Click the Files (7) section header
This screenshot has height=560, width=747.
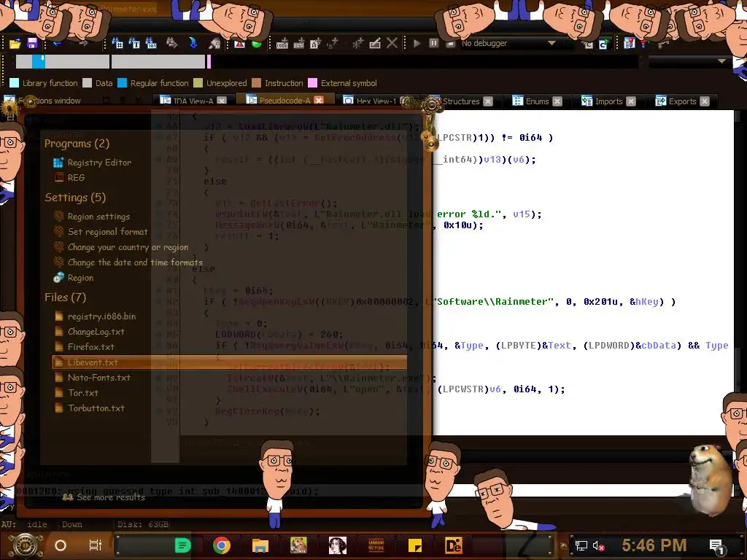[65, 297]
